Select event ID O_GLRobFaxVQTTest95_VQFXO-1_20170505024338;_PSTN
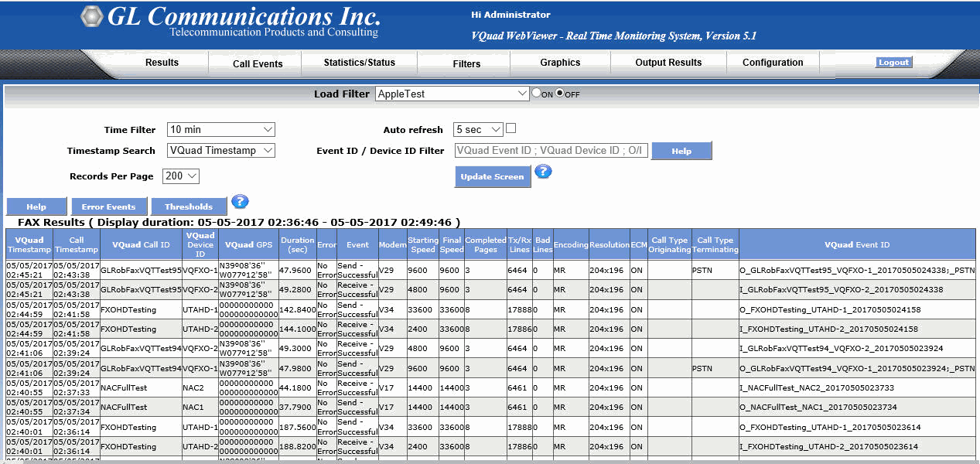This screenshot has height=464, width=980. pos(857,270)
